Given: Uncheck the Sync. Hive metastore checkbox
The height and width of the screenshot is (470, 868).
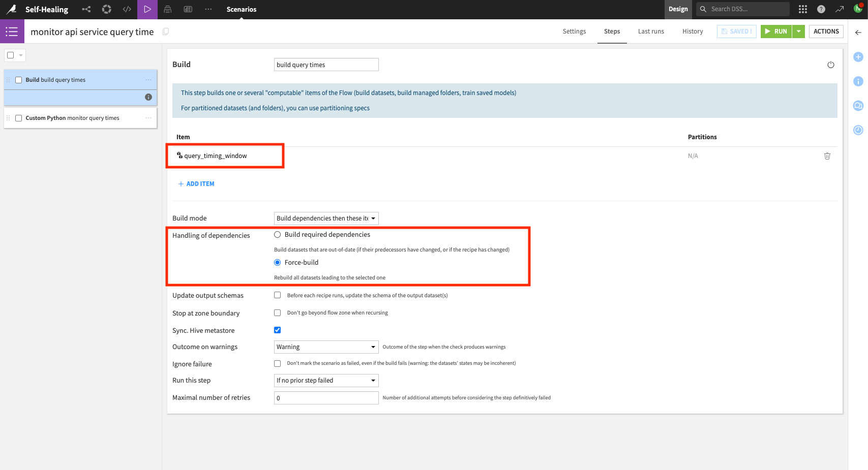Looking at the screenshot, I should tap(277, 330).
